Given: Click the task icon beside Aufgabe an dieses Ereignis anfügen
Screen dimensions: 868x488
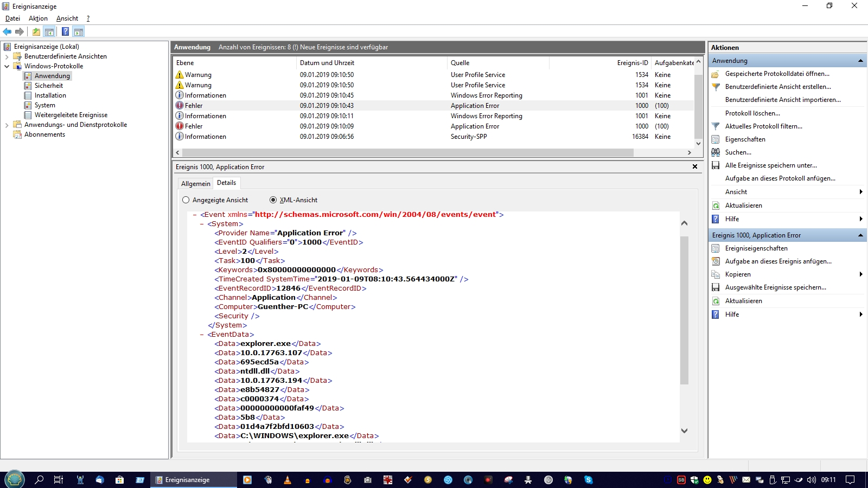Looking at the screenshot, I should (716, 261).
